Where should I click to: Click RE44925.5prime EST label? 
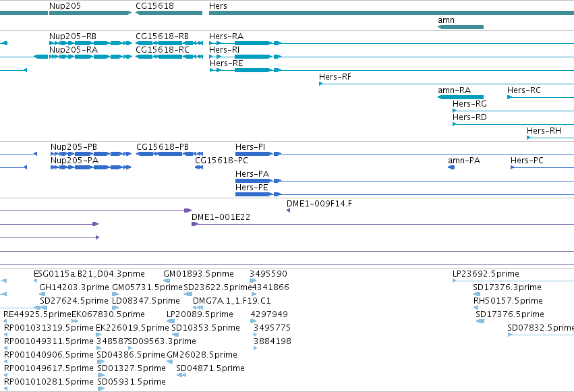click(x=37, y=314)
